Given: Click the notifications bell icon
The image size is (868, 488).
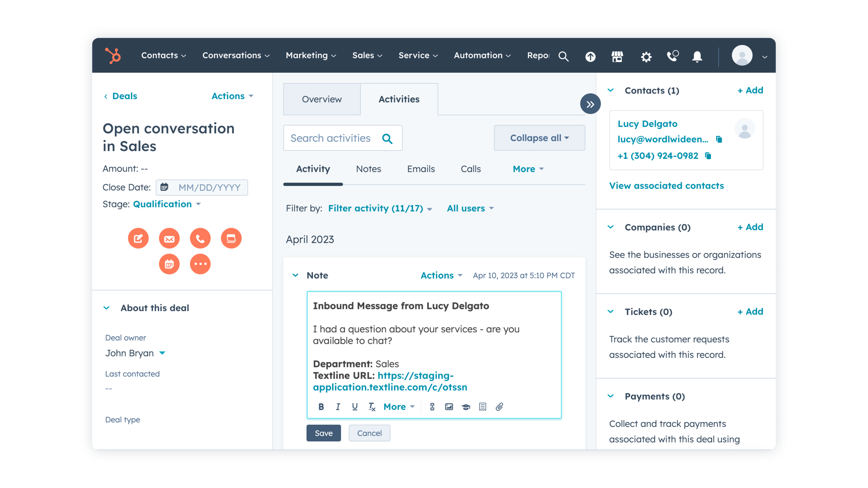Looking at the screenshot, I should click(x=697, y=56).
